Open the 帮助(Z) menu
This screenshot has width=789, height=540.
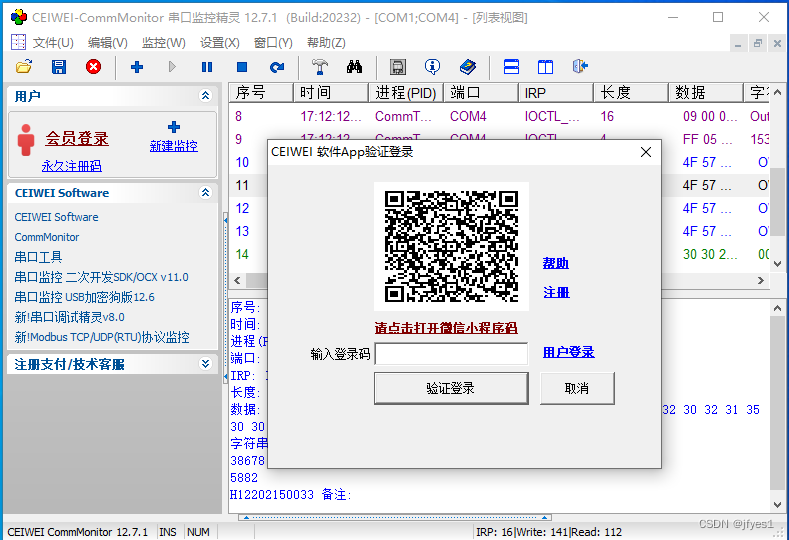click(326, 43)
